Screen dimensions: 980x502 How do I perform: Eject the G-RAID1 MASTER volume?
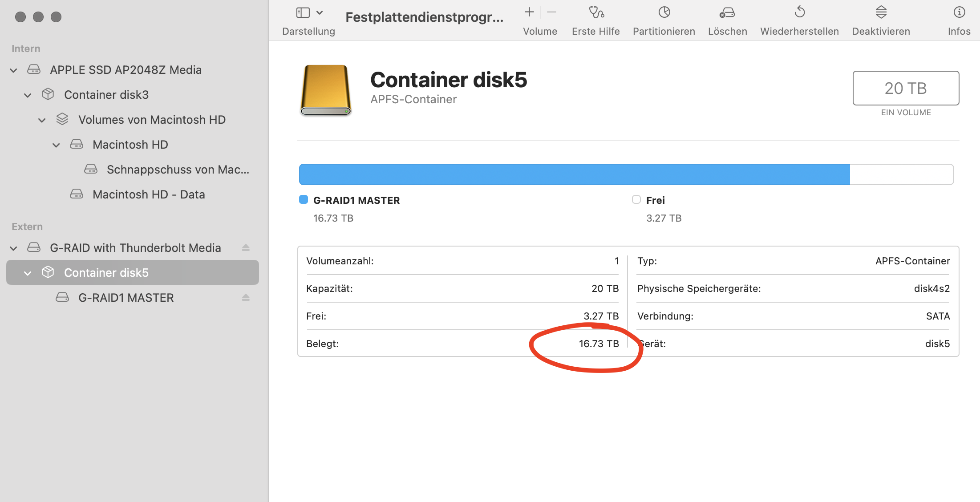(x=246, y=298)
